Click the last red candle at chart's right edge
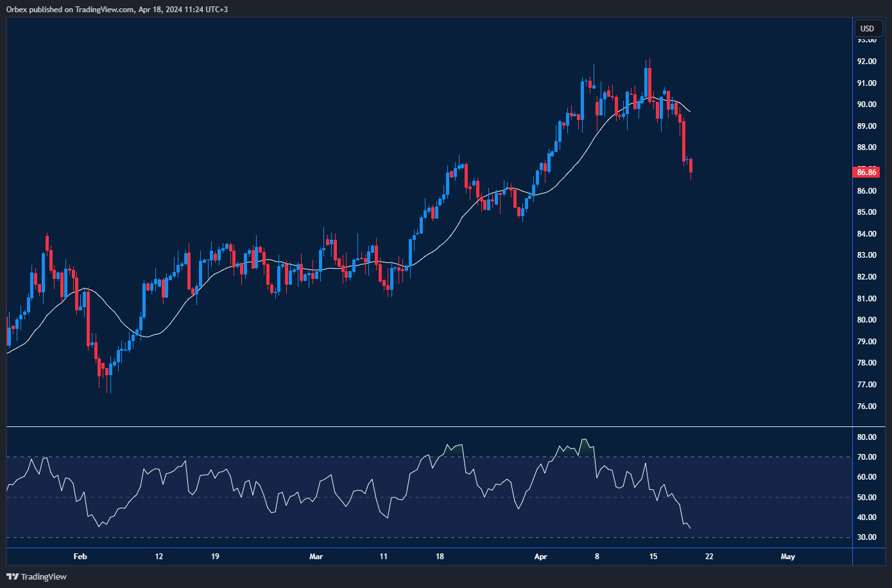This screenshot has width=892, height=588. pyautogui.click(x=690, y=166)
